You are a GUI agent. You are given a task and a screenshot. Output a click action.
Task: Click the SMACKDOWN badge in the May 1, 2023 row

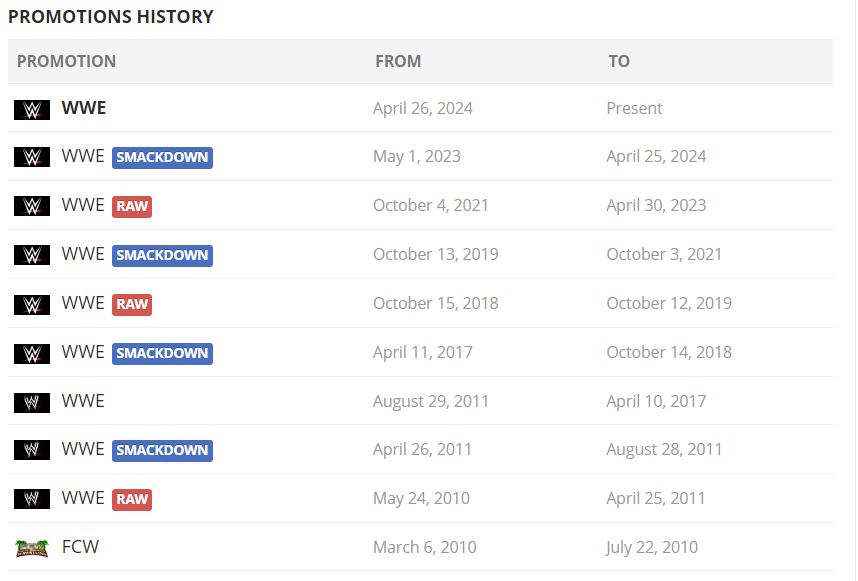pyautogui.click(x=163, y=158)
